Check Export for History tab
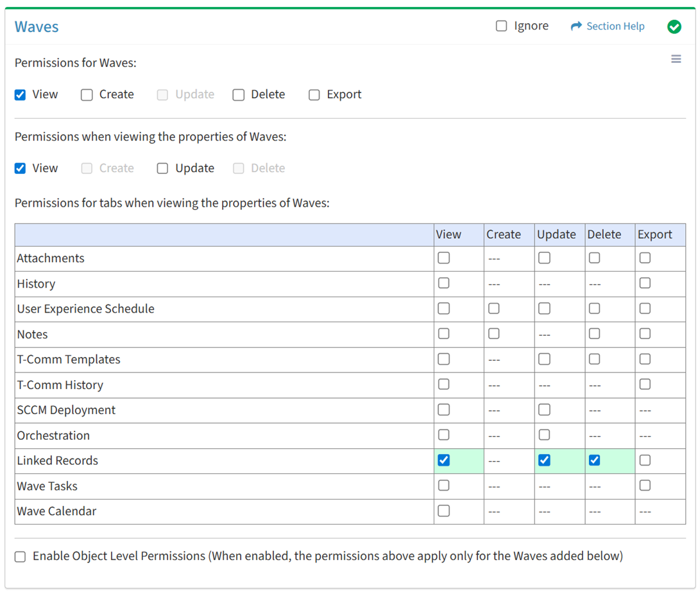The image size is (700, 592). [645, 283]
